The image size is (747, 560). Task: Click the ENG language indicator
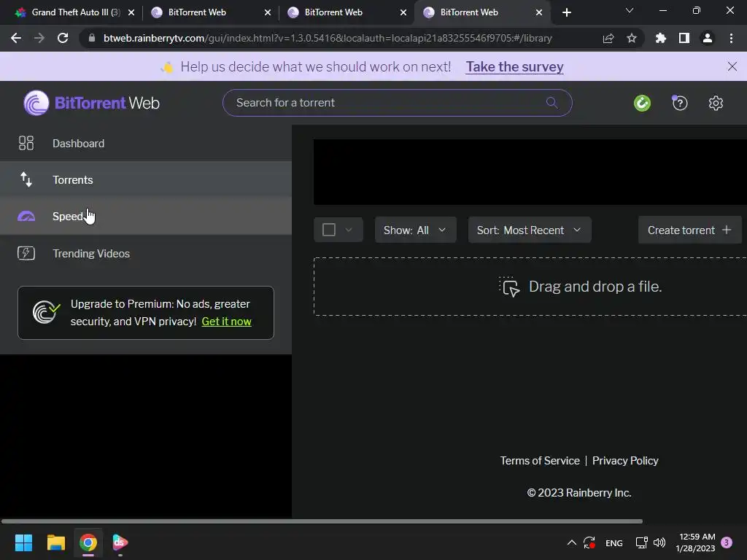click(614, 542)
